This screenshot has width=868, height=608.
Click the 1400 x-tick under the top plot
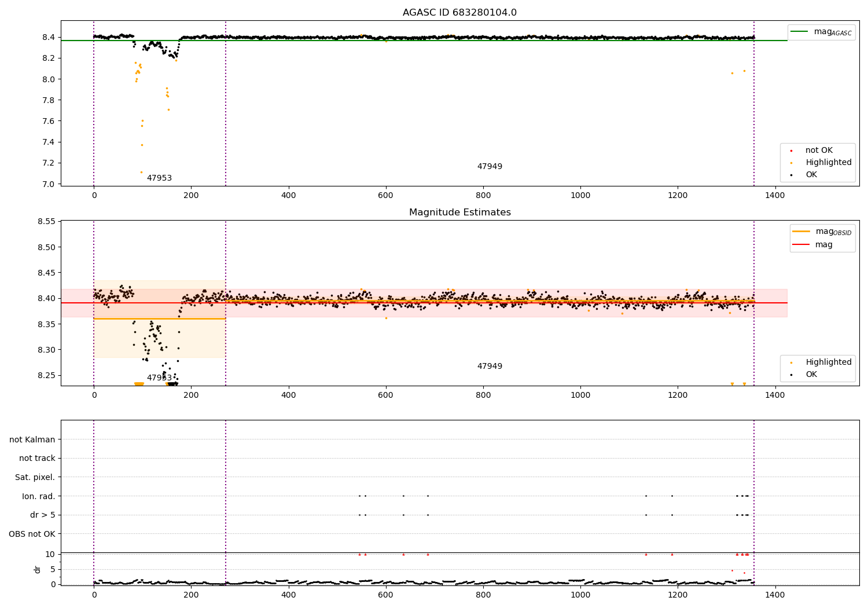(x=775, y=196)
